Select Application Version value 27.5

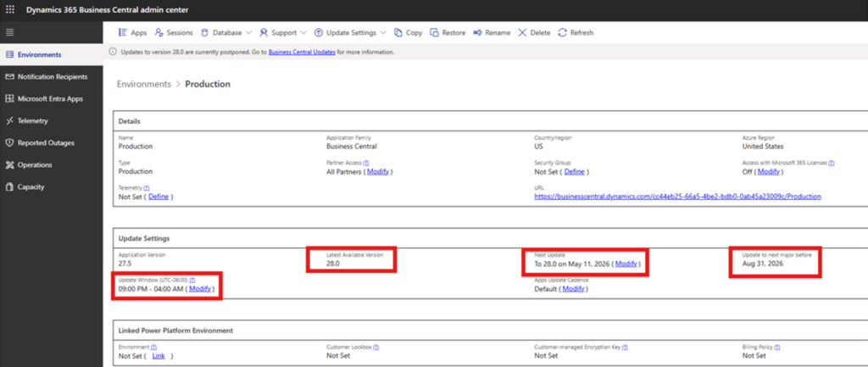(125, 264)
